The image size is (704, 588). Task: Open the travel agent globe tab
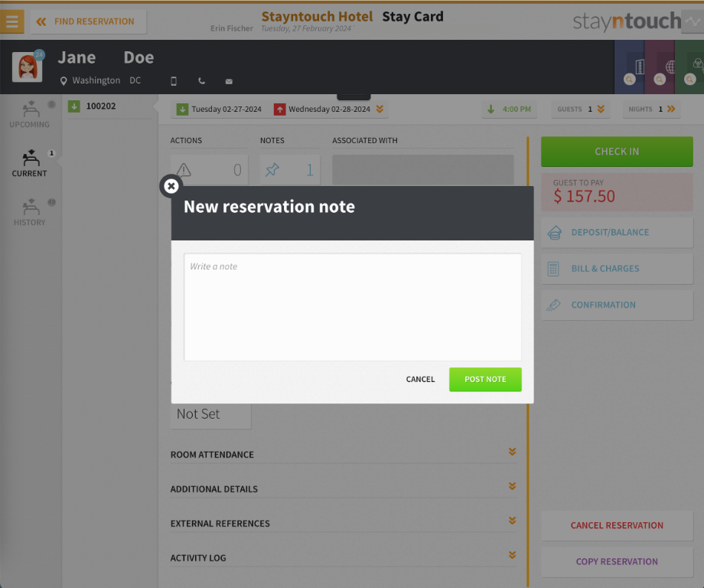pos(660,67)
